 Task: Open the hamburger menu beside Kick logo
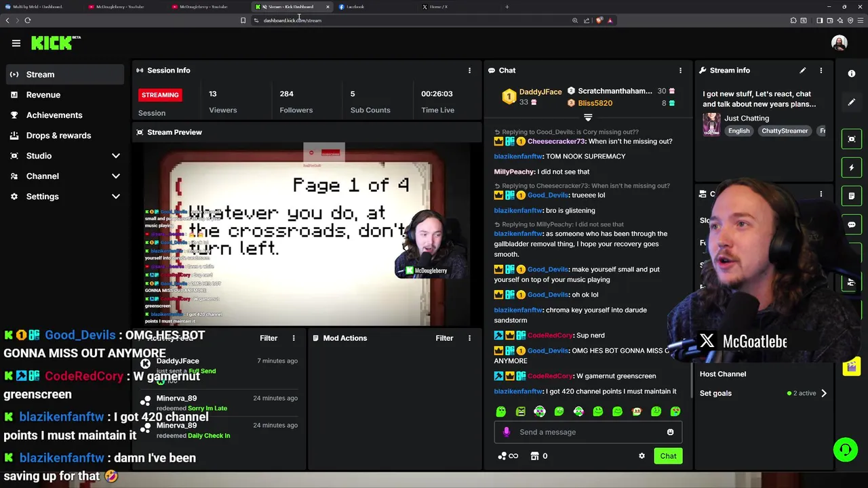pos(16,43)
